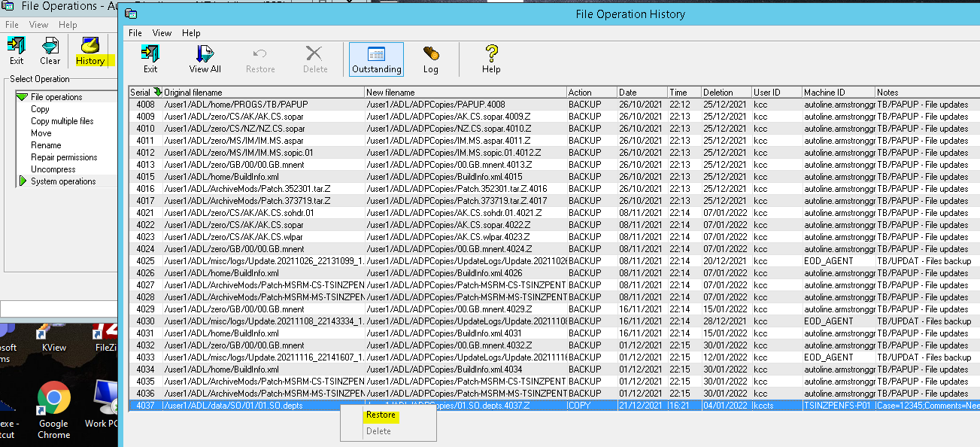Click the Help question mark icon
The image size is (980, 447).
[x=491, y=59]
